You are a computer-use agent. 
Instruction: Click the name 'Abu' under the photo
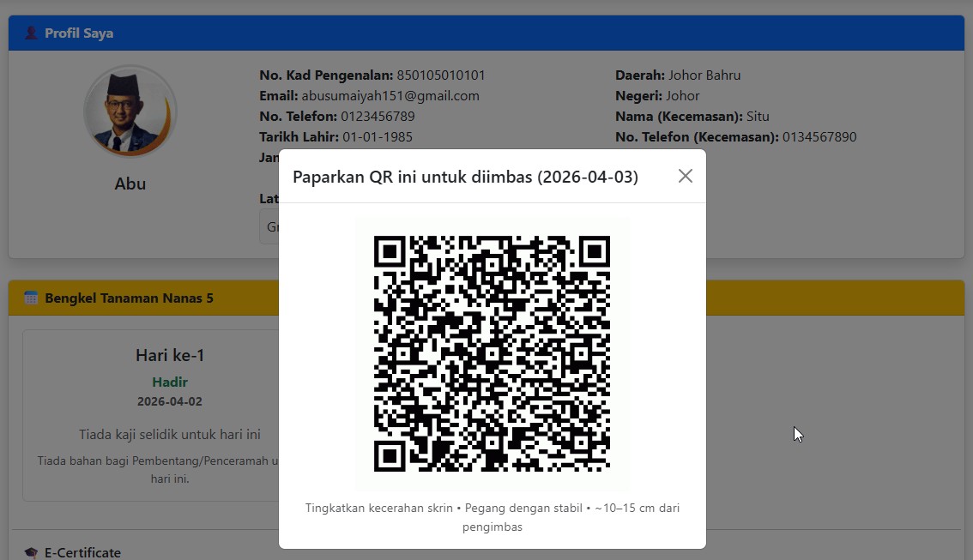coord(130,184)
